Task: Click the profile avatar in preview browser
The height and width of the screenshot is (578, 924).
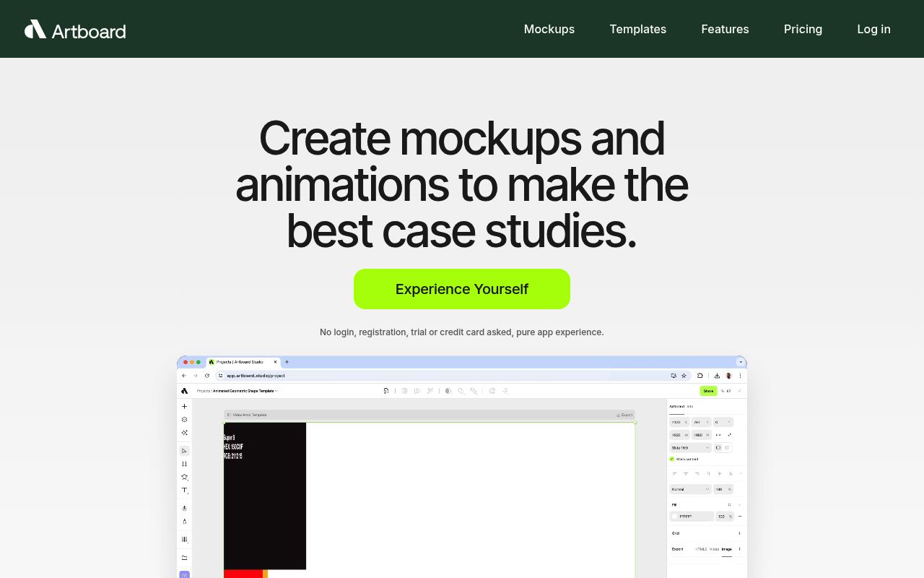Action: (728, 376)
